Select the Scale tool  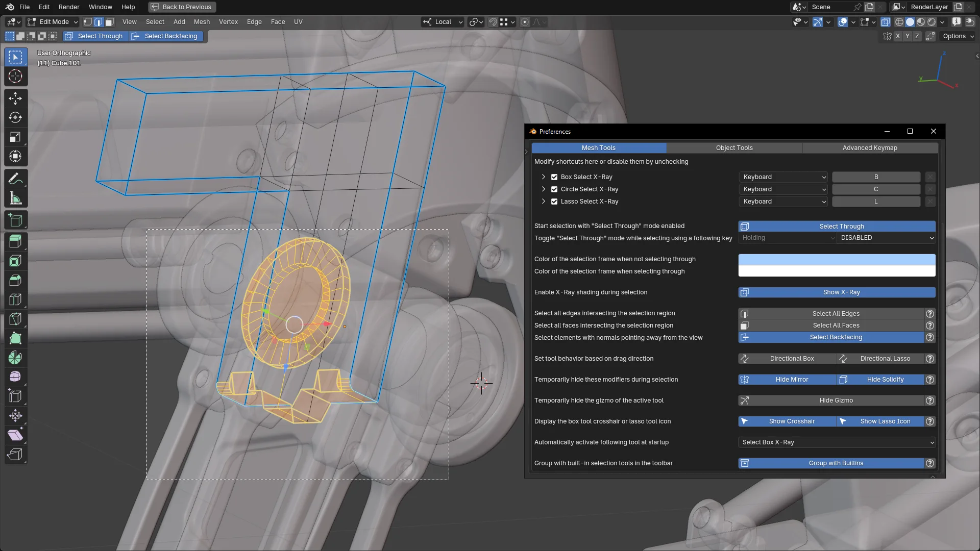(x=15, y=137)
